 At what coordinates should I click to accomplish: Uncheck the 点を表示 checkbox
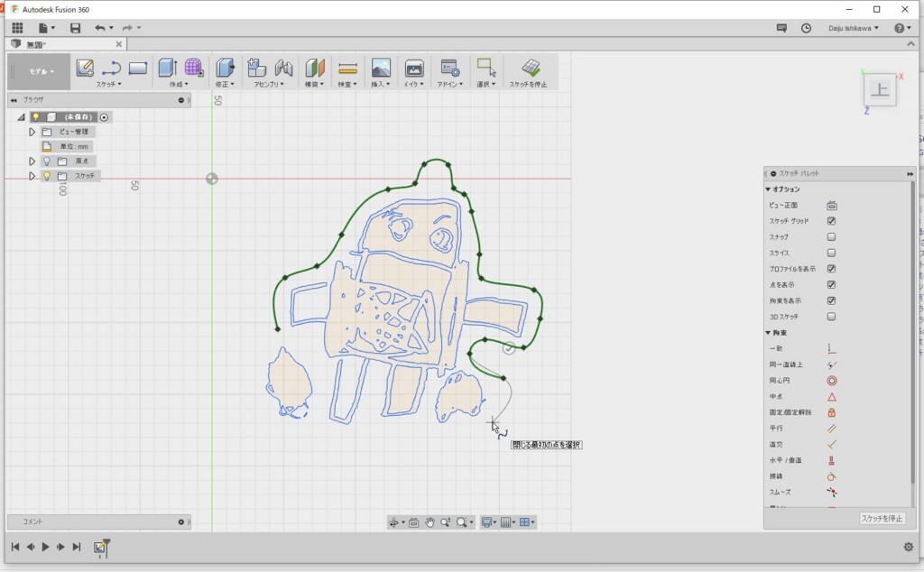click(831, 284)
